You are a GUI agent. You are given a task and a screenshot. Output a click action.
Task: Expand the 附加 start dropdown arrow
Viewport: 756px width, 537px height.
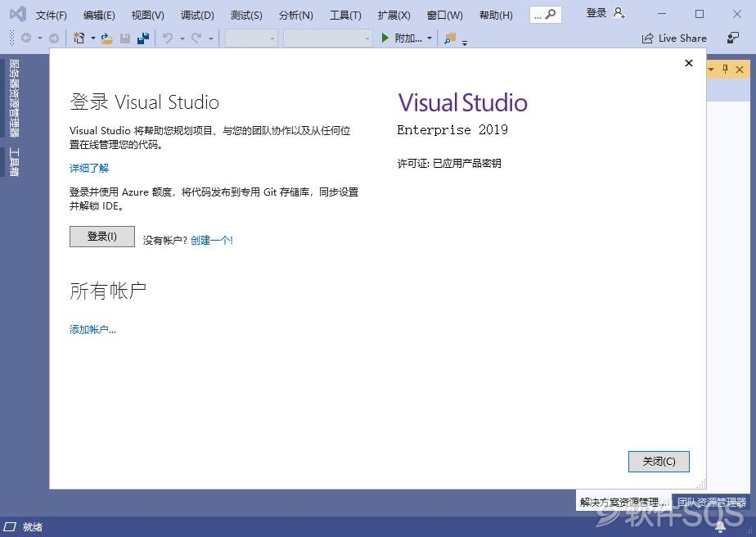coord(430,38)
